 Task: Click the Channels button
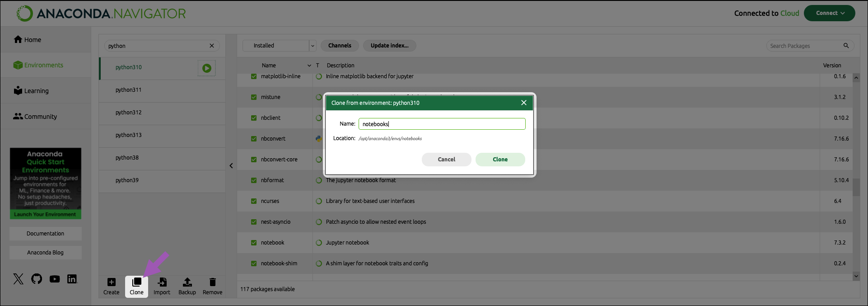(x=340, y=46)
